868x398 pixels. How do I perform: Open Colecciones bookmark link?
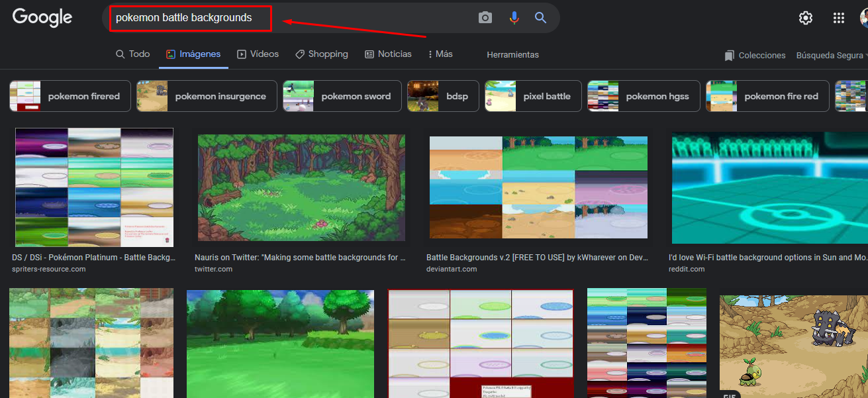[x=755, y=56]
